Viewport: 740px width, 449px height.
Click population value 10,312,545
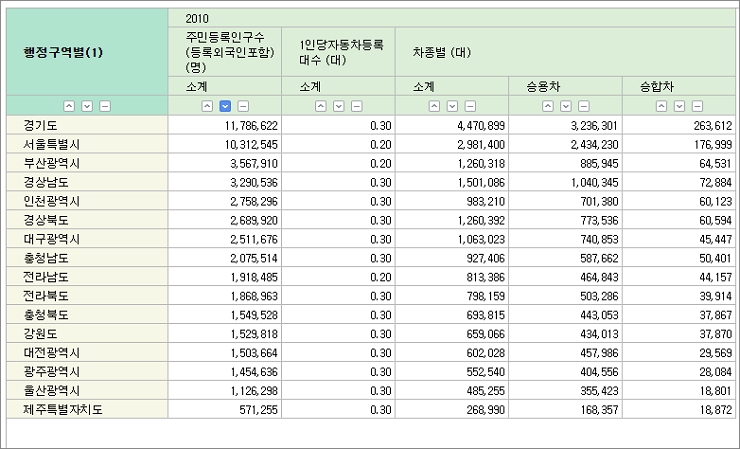point(251,144)
